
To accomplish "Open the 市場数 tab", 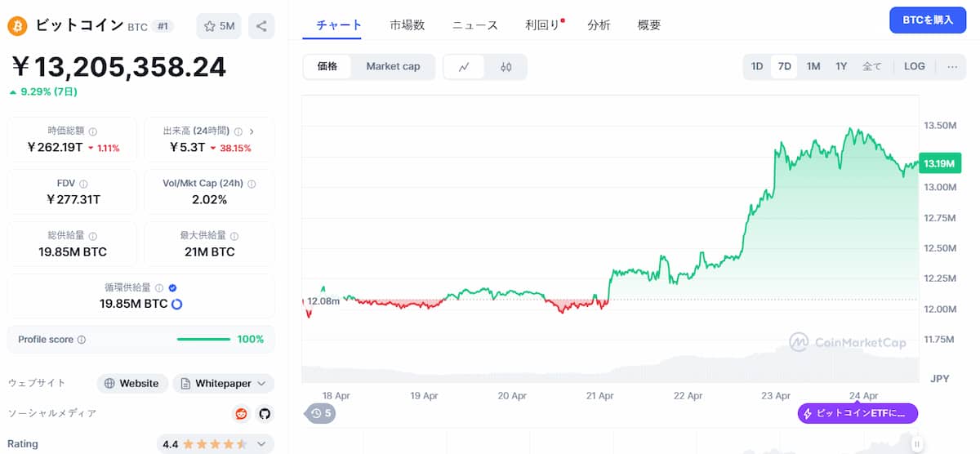I will 408,25.
